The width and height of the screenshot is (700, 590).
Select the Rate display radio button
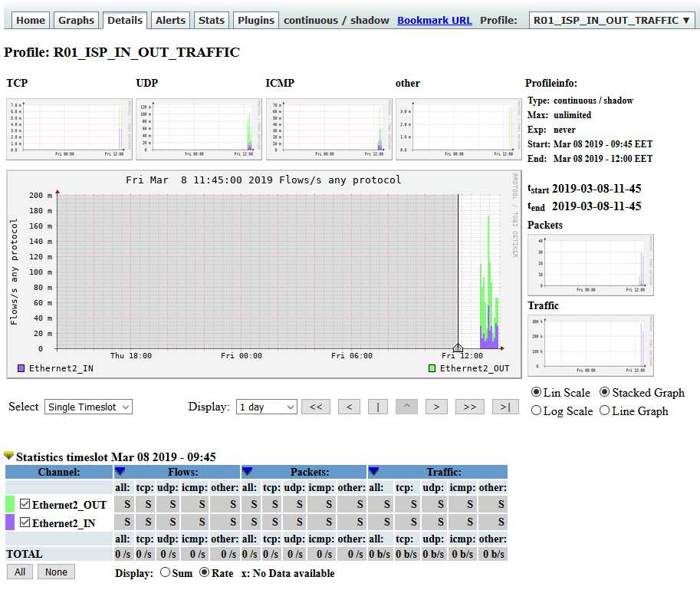(x=205, y=572)
